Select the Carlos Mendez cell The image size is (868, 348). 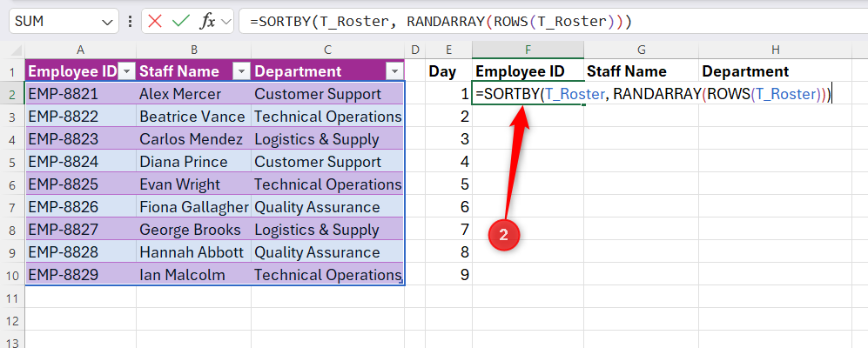click(194, 139)
